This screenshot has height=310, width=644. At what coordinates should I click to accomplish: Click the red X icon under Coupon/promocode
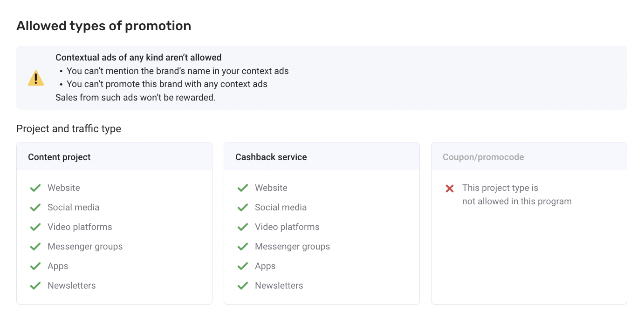450,189
